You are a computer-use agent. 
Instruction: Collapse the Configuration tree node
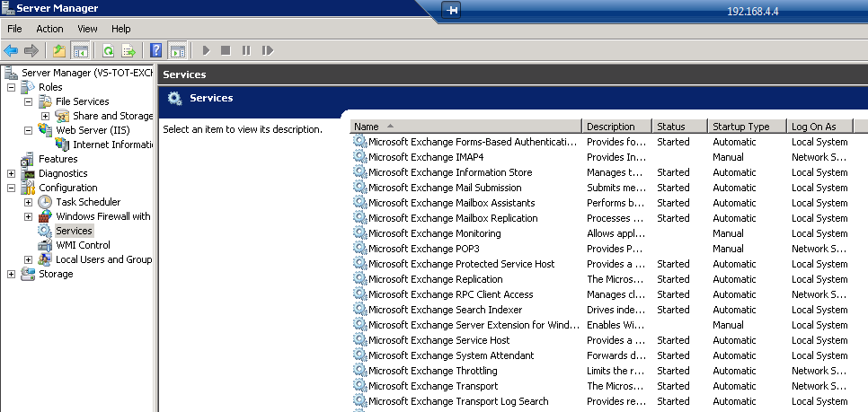[11, 188]
